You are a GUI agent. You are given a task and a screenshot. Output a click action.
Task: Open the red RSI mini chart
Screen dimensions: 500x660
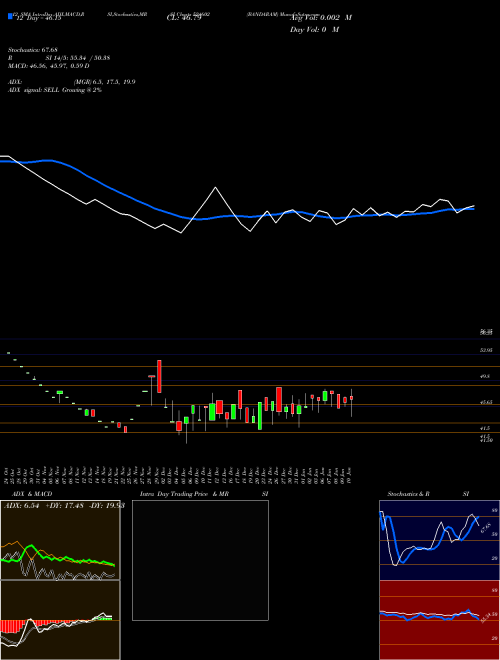coord(439,620)
